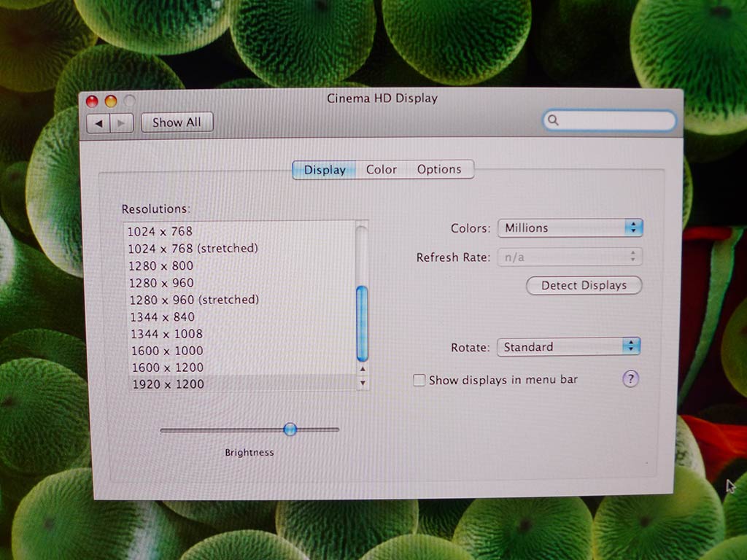Click the back navigation arrow
This screenshot has height=560, width=747.
click(x=98, y=123)
